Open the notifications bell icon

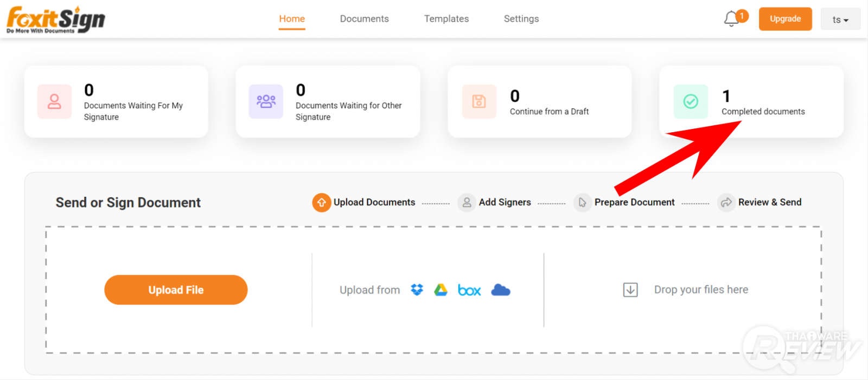tap(731, 19)
